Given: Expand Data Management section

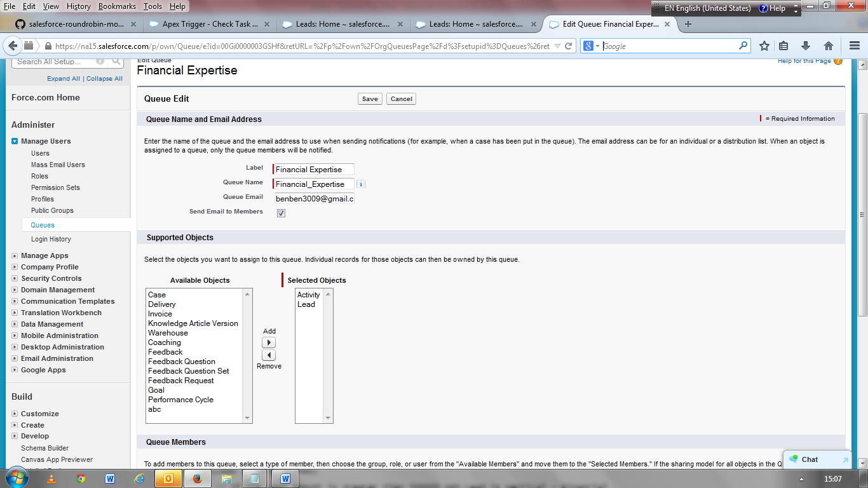Looking at the screenshot, I should click(15, 324).
